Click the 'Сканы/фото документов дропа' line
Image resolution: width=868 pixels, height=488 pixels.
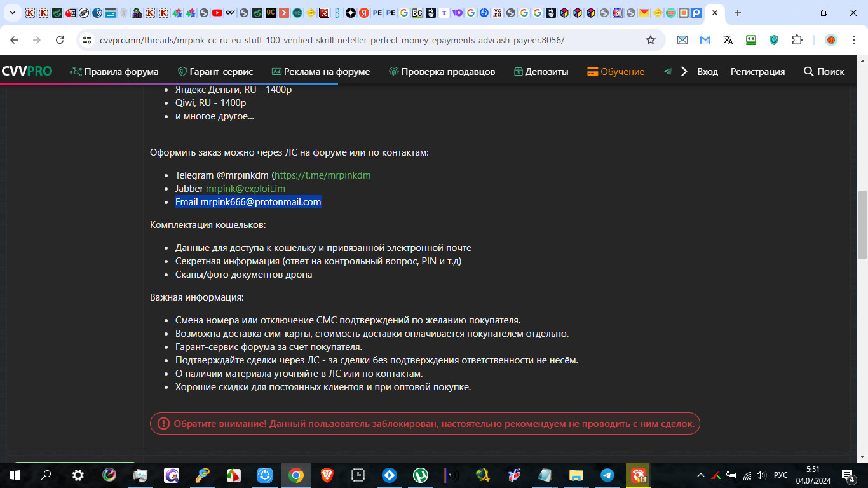tap(243, 275)
